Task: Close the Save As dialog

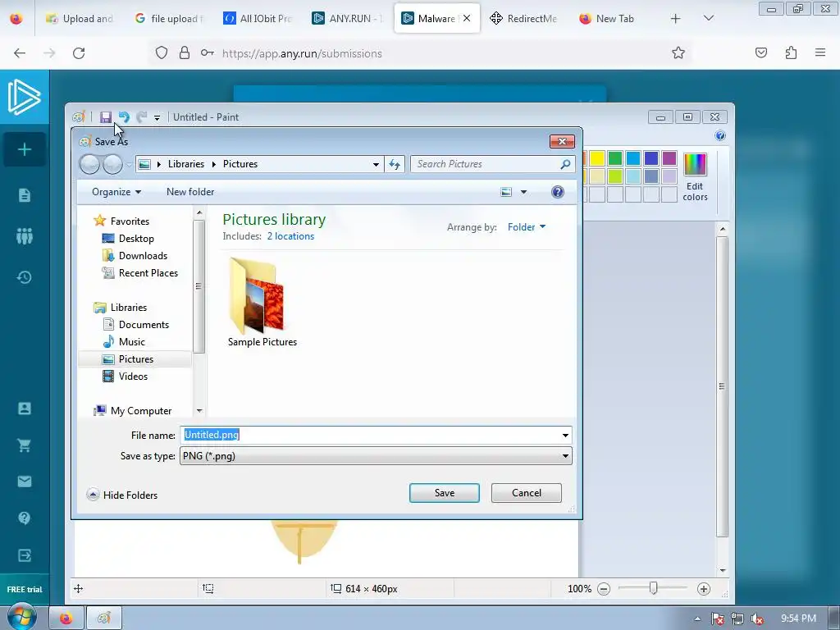Action: click(562, 141)
